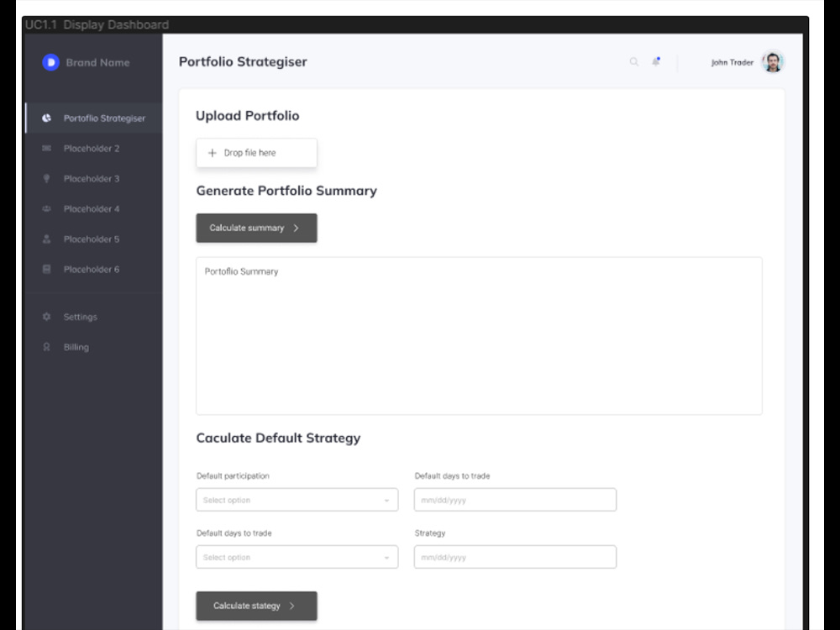Click the John Trader user name
Viewport: 840px width, 630px height.
pos(732,62)
